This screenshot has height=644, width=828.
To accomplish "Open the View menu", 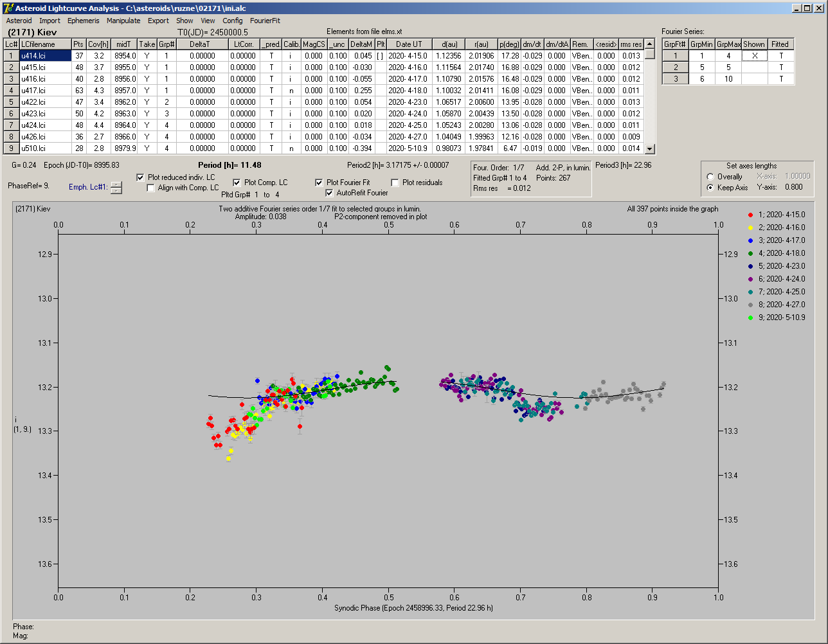I will coord(208,21).
